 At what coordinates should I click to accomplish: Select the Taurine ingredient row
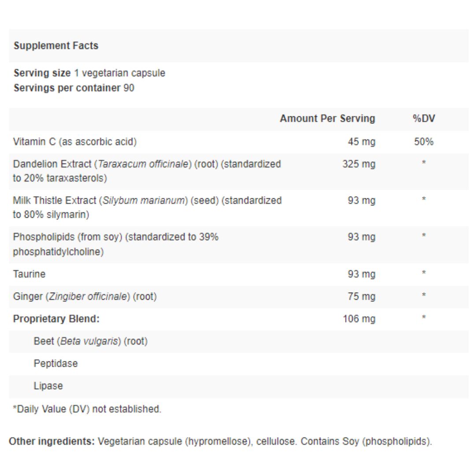pyautogui.click(x=238, y=274)
